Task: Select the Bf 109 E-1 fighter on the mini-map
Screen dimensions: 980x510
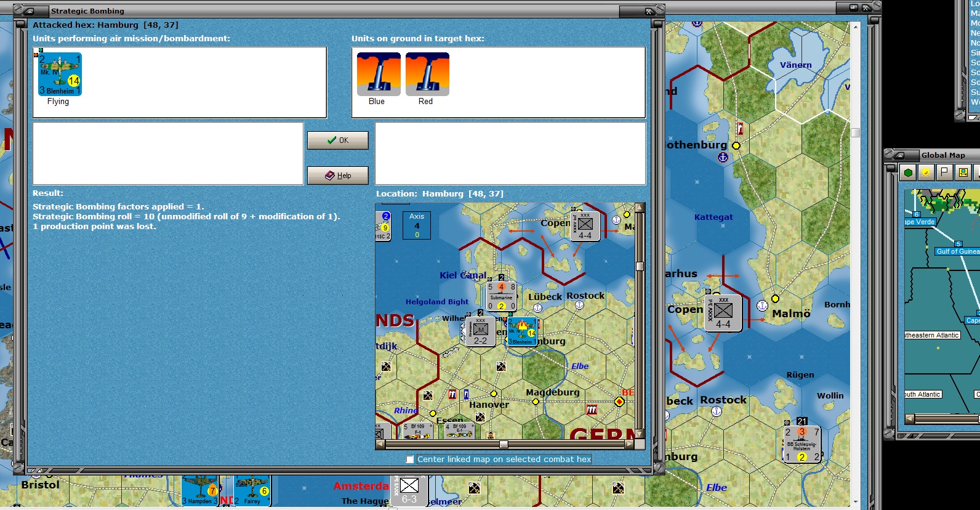Action: [x=459, y=431]
